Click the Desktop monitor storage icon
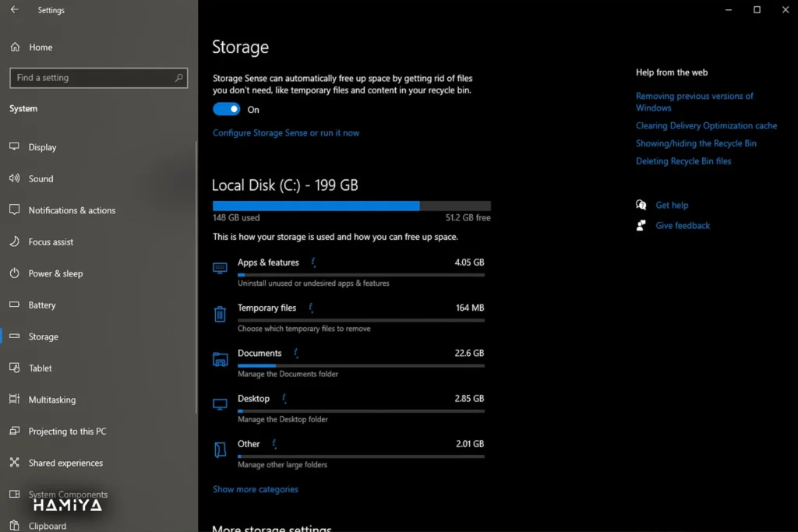 (x=220, y=404)
